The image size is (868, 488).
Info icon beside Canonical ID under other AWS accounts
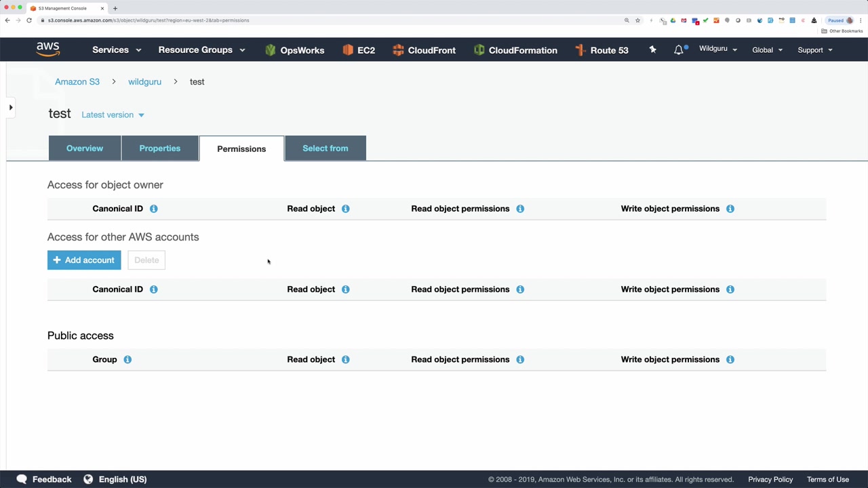point(154,289)
